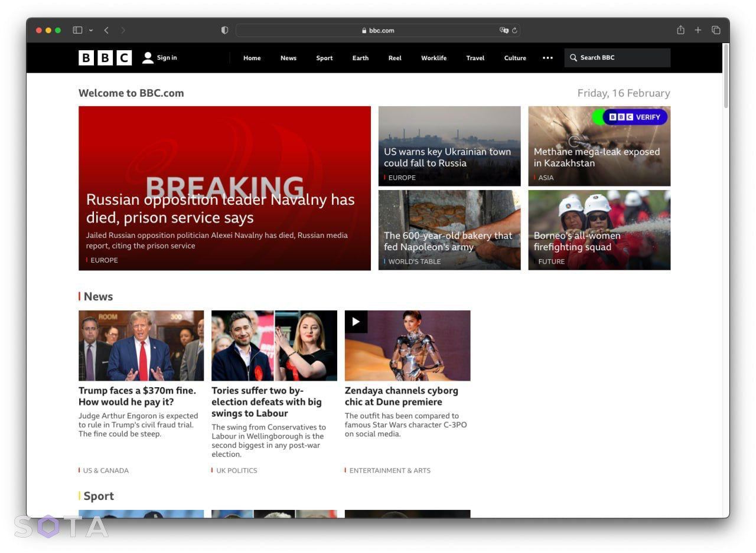
Task: Show tab overview icon
Action: click(716, 30)
